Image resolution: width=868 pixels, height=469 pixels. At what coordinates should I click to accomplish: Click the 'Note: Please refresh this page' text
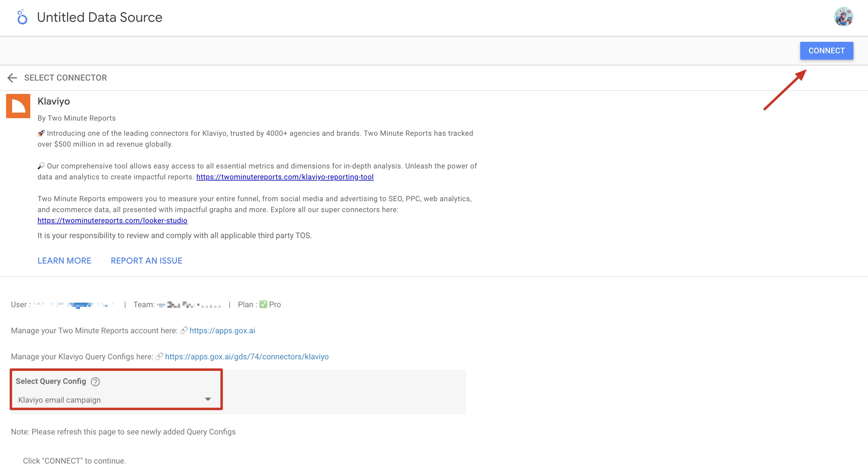[x=123, y=432]
